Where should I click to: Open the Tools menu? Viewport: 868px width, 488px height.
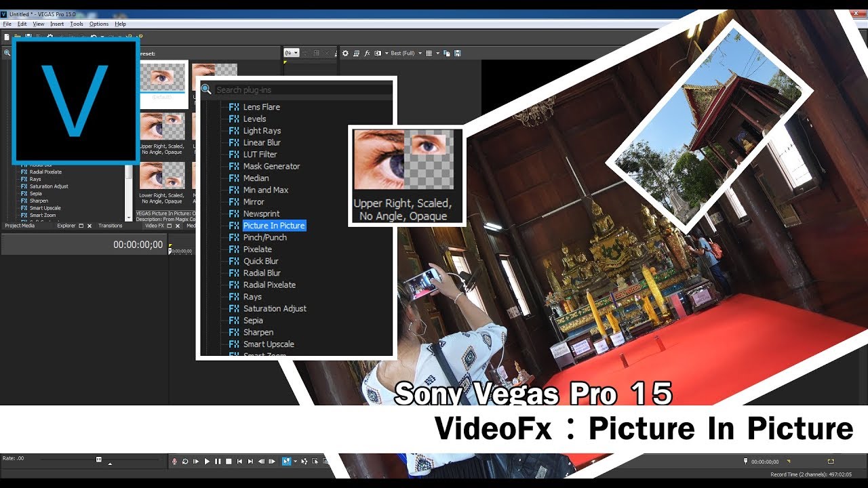point(77,24)
